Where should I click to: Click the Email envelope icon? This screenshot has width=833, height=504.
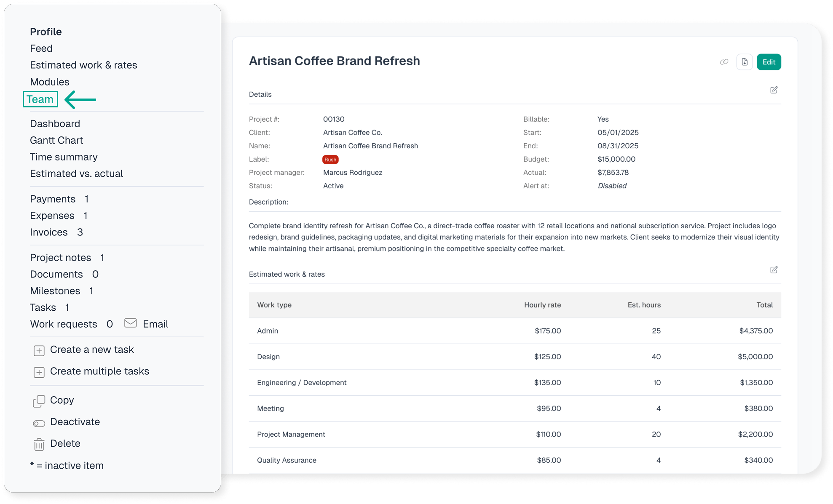pyautogui.click(x=131, y=323)
